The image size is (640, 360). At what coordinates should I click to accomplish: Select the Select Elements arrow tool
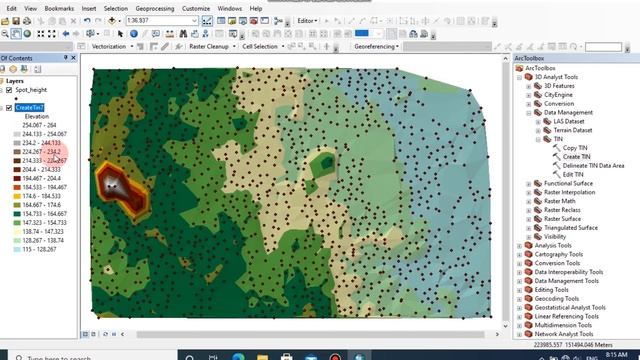tap(120, 34)
